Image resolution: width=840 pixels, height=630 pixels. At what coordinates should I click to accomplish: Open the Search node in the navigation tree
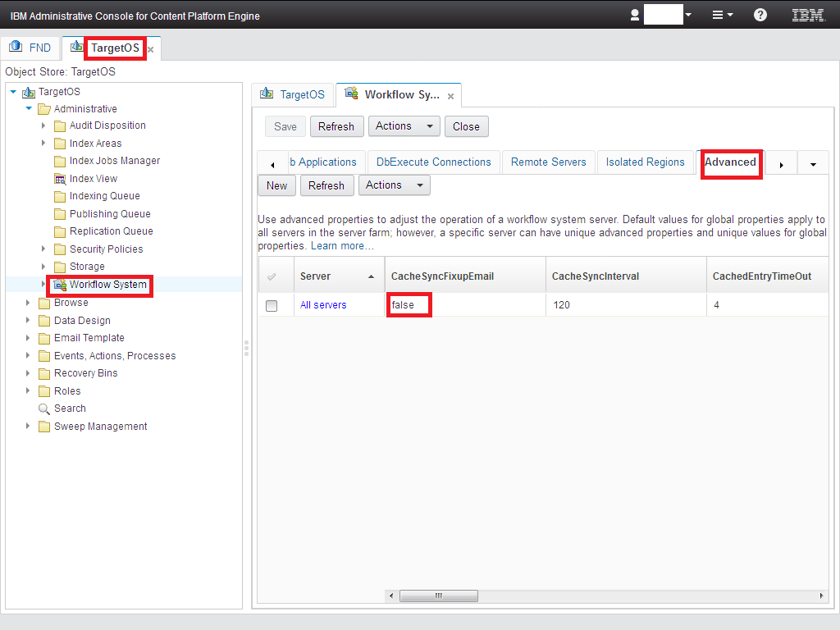click(x=69, y=408)
